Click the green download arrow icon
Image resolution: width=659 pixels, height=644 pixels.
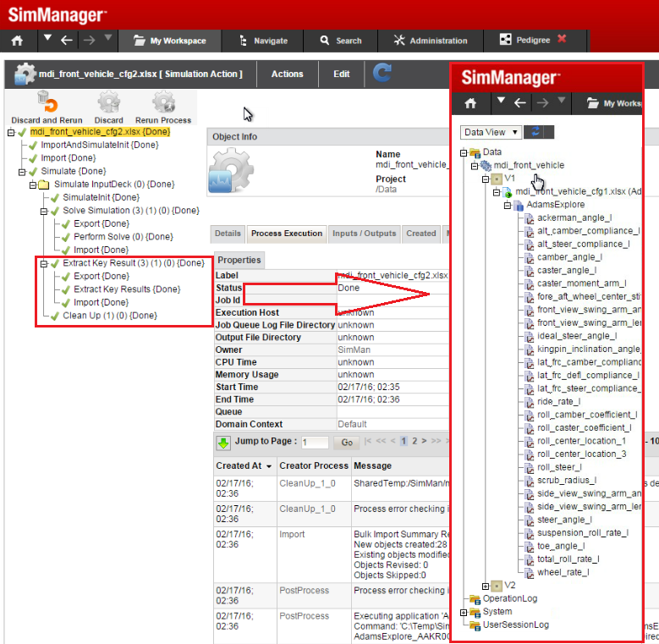[223, 443]
